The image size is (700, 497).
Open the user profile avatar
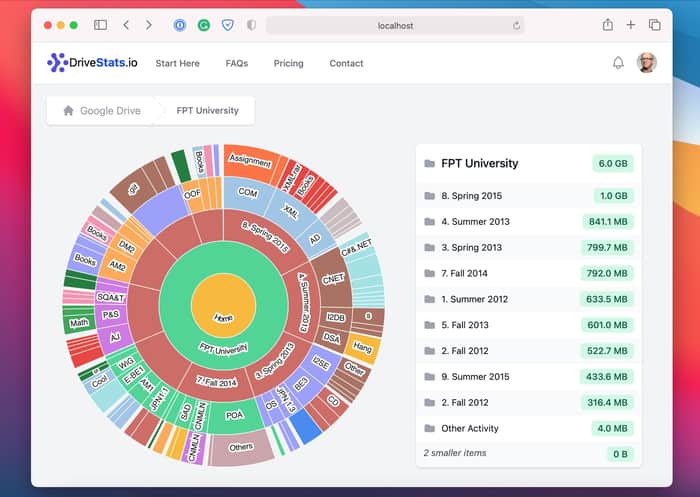[x=646, y=63]
